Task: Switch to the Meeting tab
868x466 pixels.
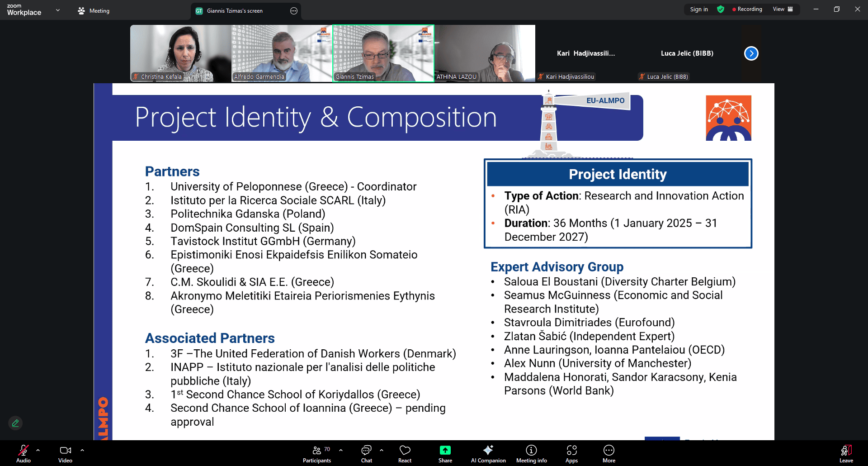Action: click(x=94, y=11)
